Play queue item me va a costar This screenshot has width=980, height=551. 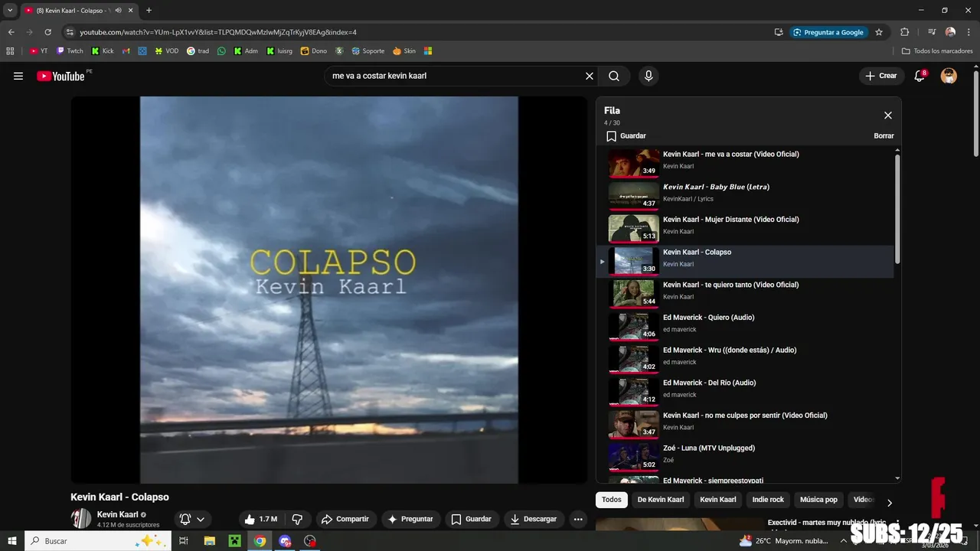coord(745,163)
